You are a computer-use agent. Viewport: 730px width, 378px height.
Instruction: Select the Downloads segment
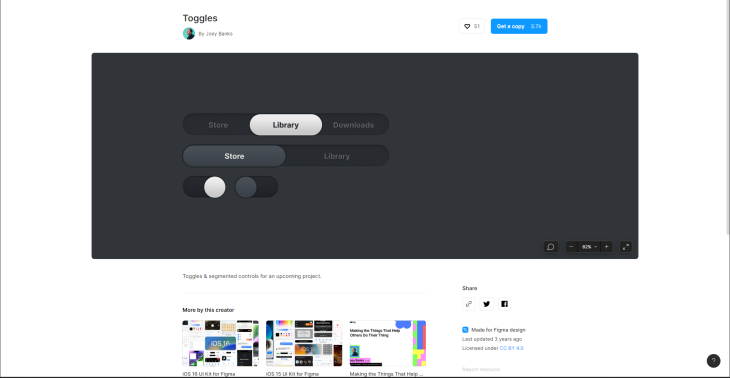coord(353,125)
